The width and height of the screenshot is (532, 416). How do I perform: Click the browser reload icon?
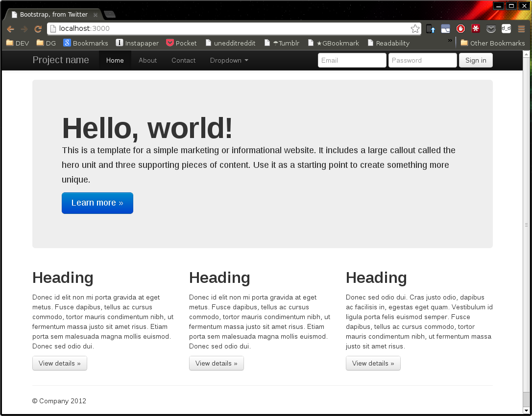click(x=38, y=29)
